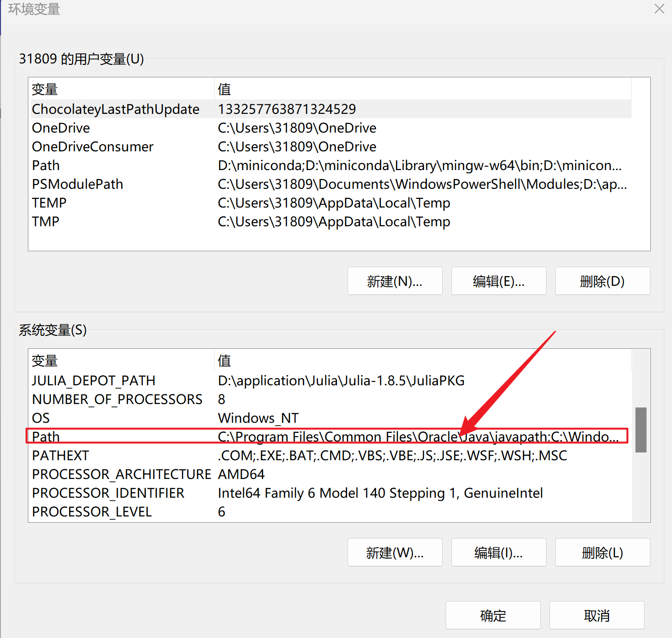Click 编辑(E) to edit the user variable
Screen dimensions: 672x638
point(498,281)
